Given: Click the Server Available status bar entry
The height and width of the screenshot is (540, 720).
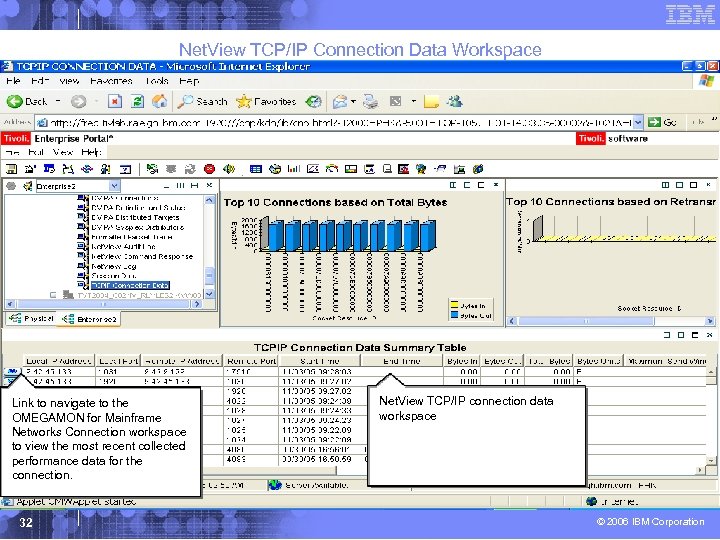Looking at the screenshot, I should 309,485.
